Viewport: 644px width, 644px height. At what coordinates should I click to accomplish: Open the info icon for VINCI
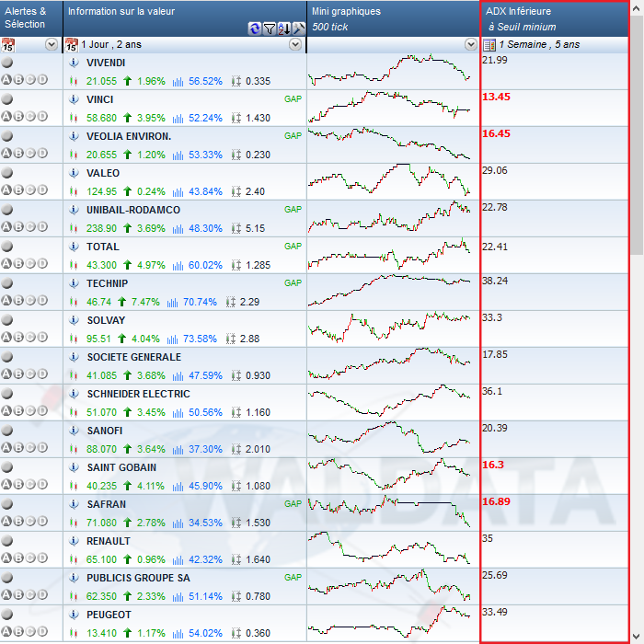coord(74,99)
